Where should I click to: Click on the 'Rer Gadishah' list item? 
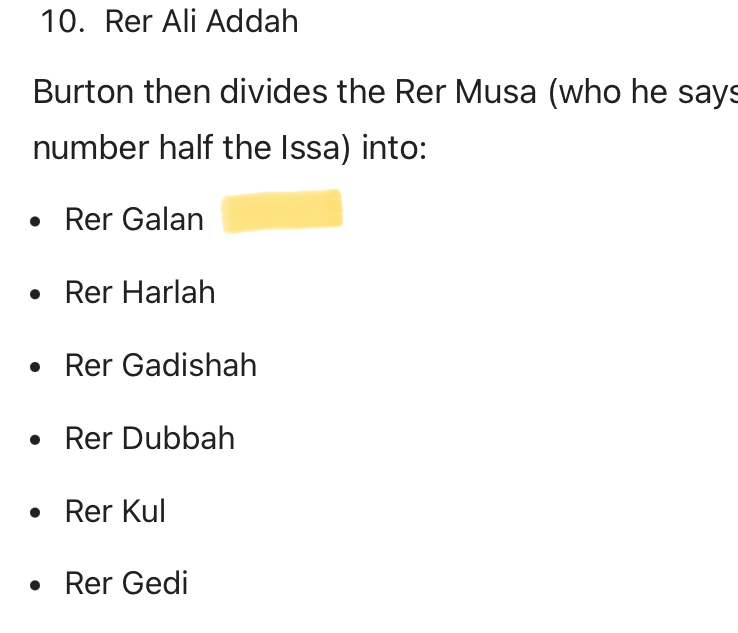point(160,365)
